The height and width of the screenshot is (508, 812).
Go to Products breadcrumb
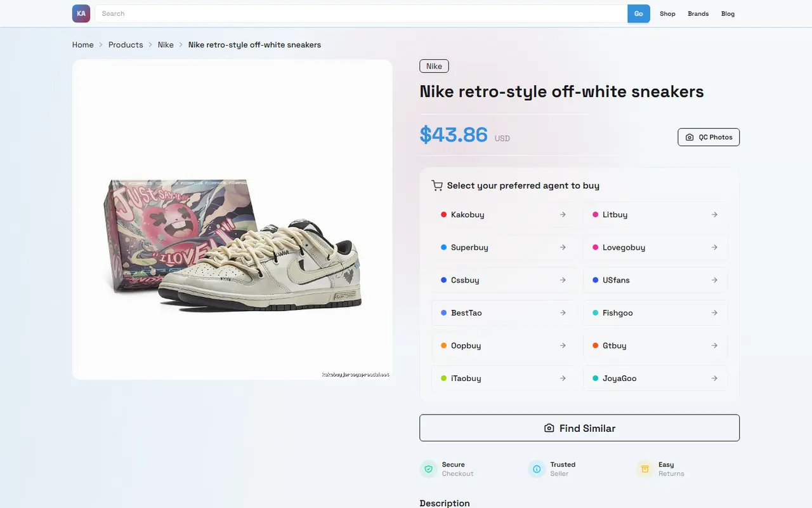126,45
